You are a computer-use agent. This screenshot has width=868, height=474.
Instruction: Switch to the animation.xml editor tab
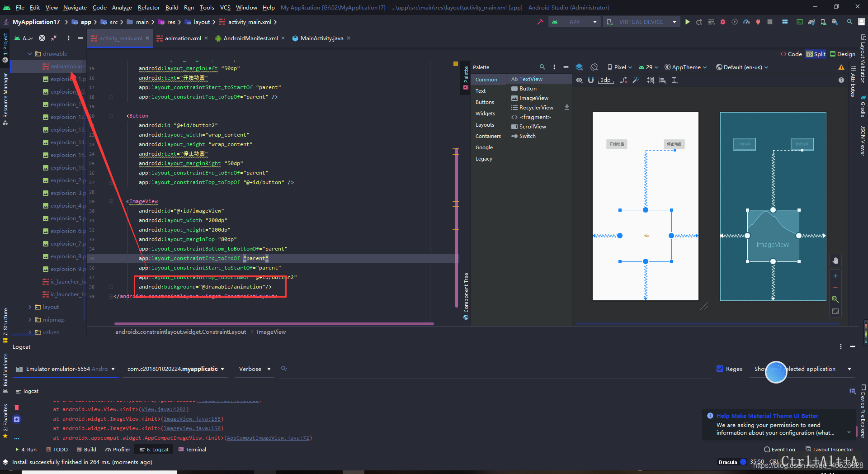[x=183, y=38]
